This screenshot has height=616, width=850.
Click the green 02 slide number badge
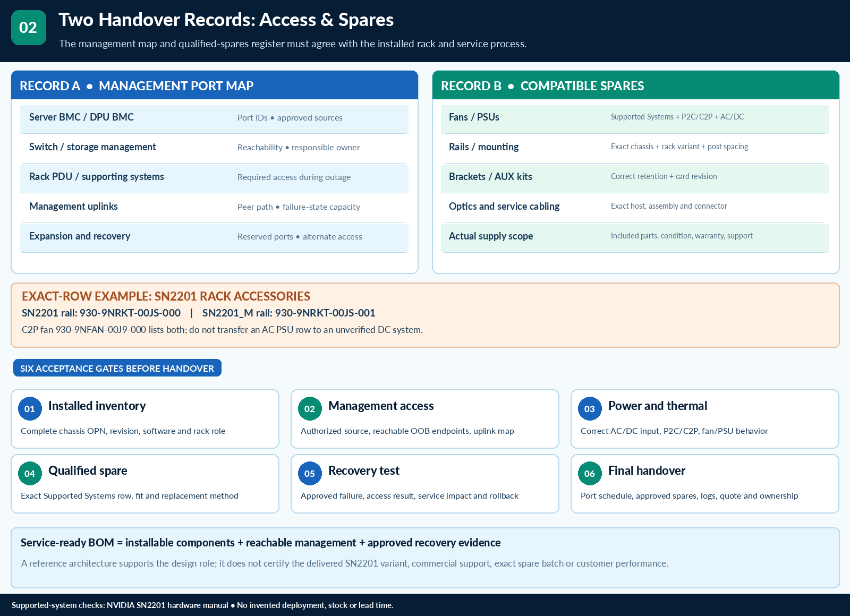click(x=29, y=28)
